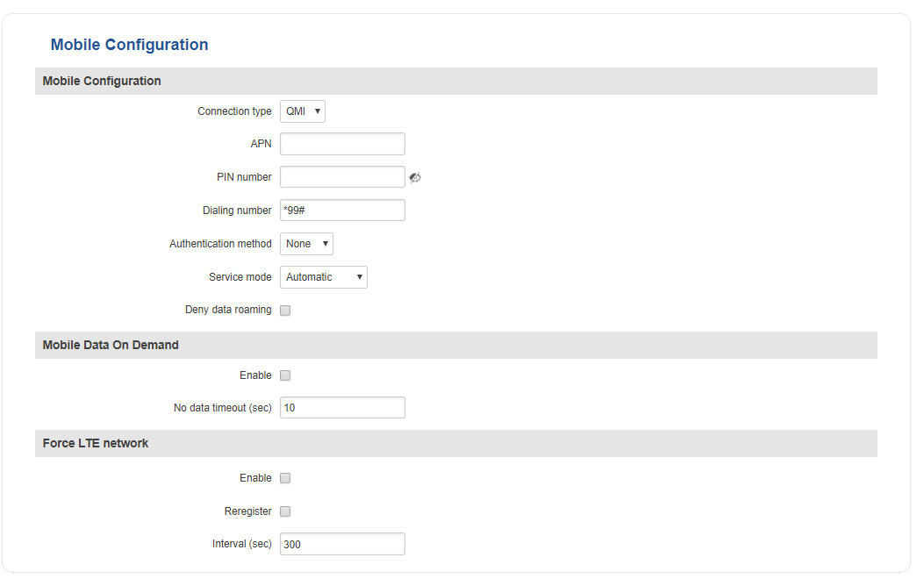Focus the Interval (sec) input field

pos(342,544)
